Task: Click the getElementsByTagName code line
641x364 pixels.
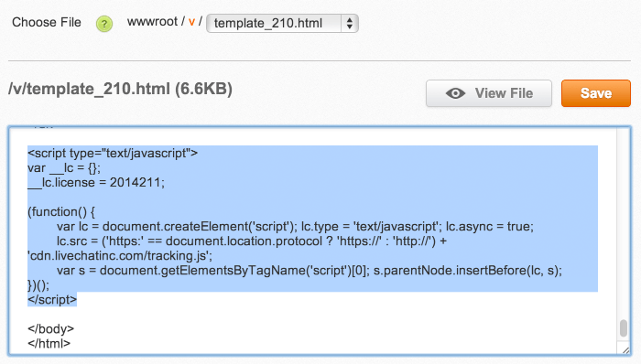Action: click(x=310, y=271)
